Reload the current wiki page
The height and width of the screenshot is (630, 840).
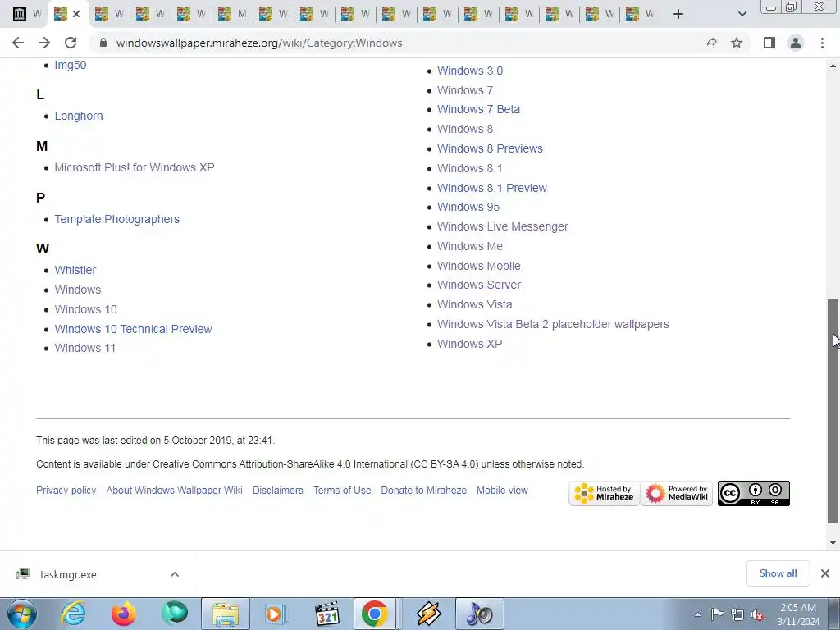pyautogui.click(x=71, y=43)
